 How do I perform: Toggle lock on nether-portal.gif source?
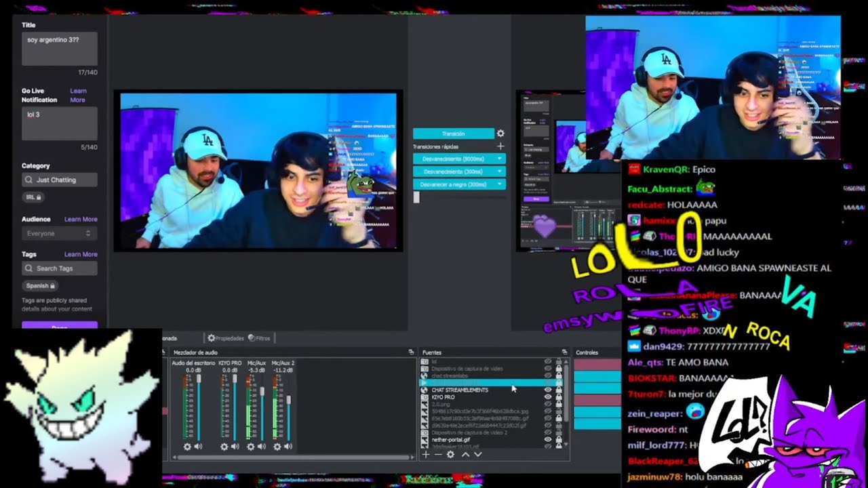tap(559, 439)
